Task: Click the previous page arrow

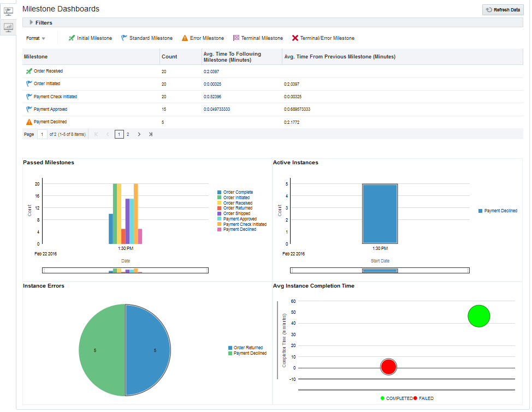Action: click(x=108, y=134)
